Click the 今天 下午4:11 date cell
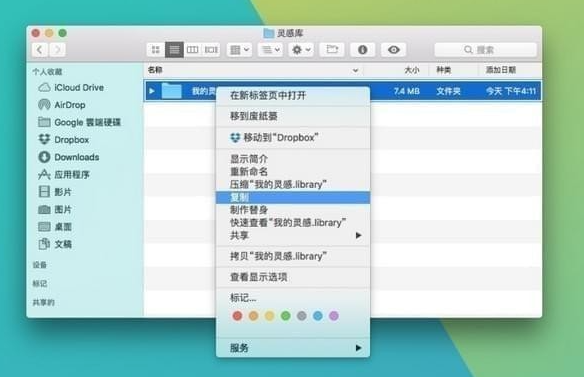The image size is (584, 377). click(x=511, y=91)
